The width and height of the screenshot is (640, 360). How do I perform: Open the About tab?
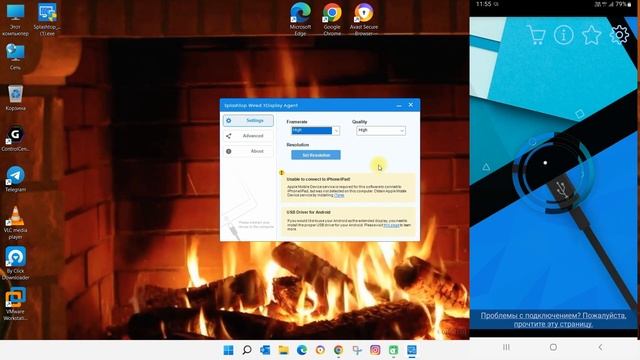pyautogui.click(x=249, y=151)
